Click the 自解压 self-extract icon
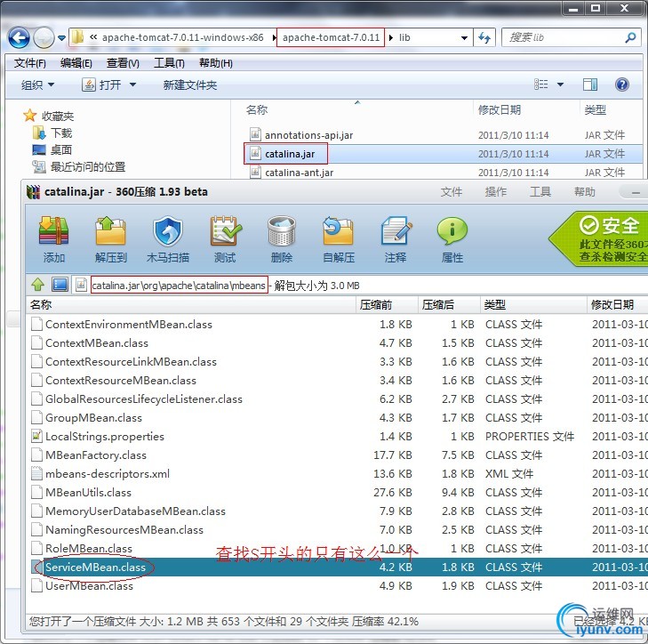The image size is (648, 644). pyautogui.click(x=338, y=231)
